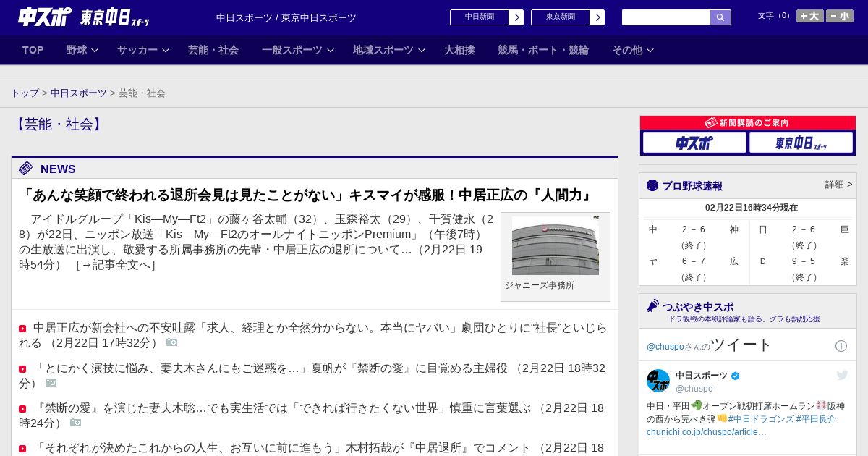Click the 中日スポーツ Twitter avatar
The image size is (868, 456).
pyautogui.click(x=658, y=381)
